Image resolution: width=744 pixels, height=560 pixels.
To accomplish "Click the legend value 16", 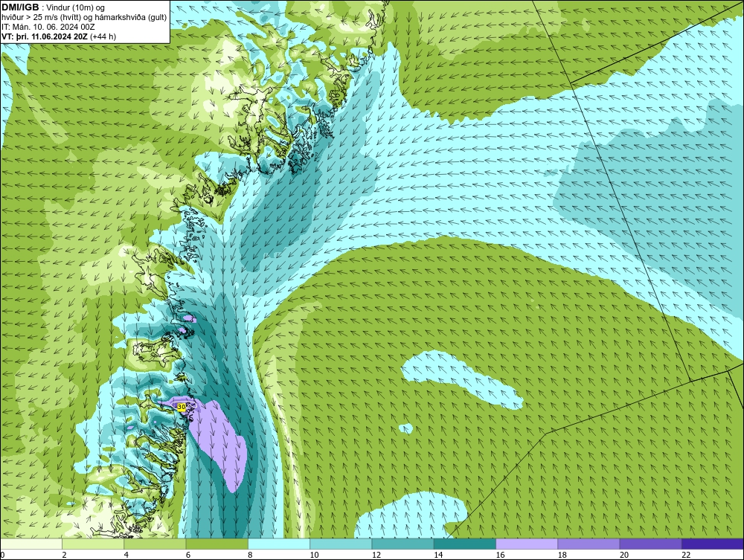I will click(x=500, y=555).
